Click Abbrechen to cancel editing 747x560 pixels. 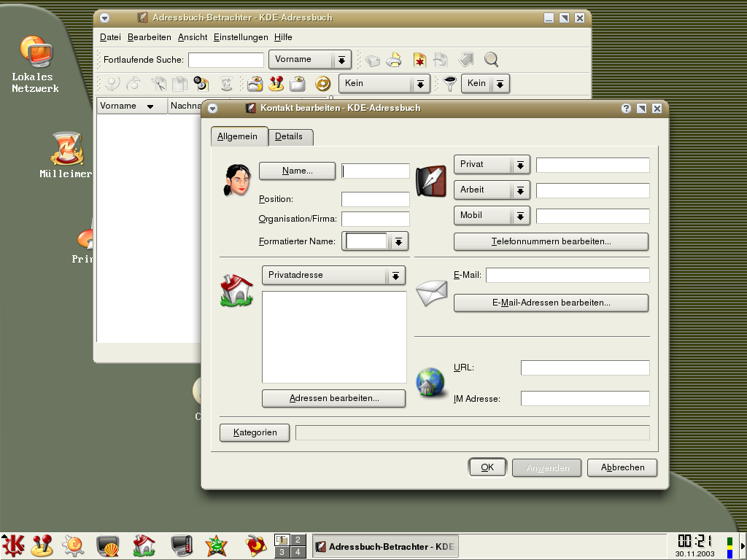click(x=622, y=467)
